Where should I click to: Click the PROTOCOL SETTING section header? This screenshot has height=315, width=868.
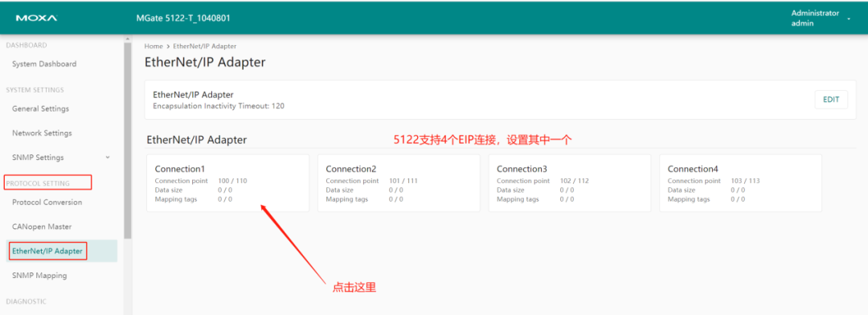(38, 183)
